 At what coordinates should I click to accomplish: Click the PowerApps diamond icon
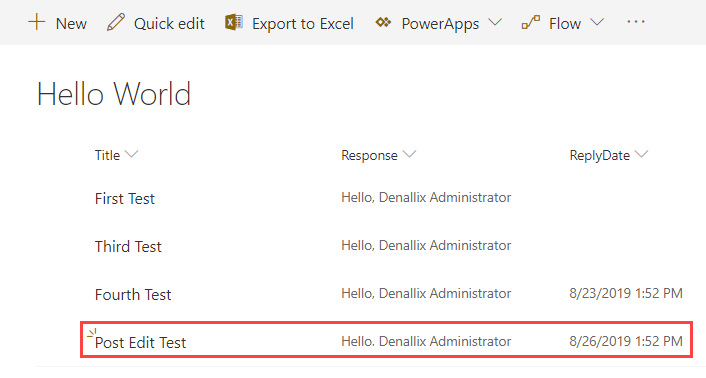coord(383,22)
